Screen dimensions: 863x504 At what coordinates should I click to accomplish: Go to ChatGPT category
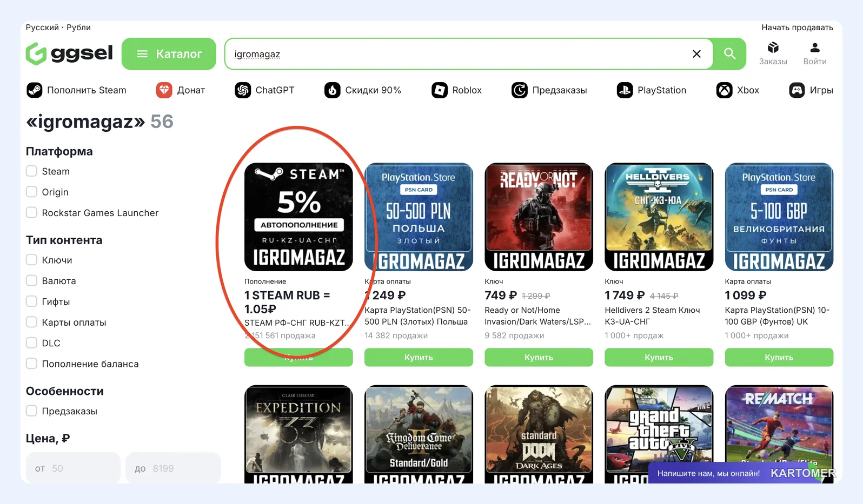264,90
